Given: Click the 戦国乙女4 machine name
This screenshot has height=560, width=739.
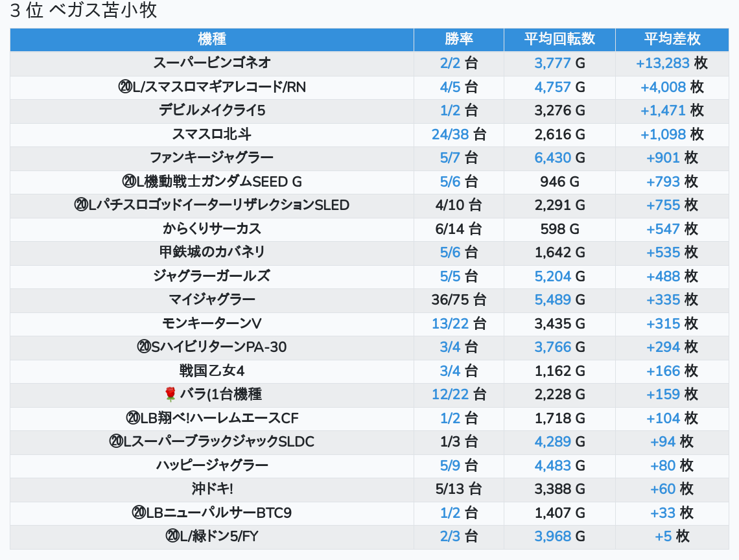Looking at the screenshot, I should (x=211, y=371).
